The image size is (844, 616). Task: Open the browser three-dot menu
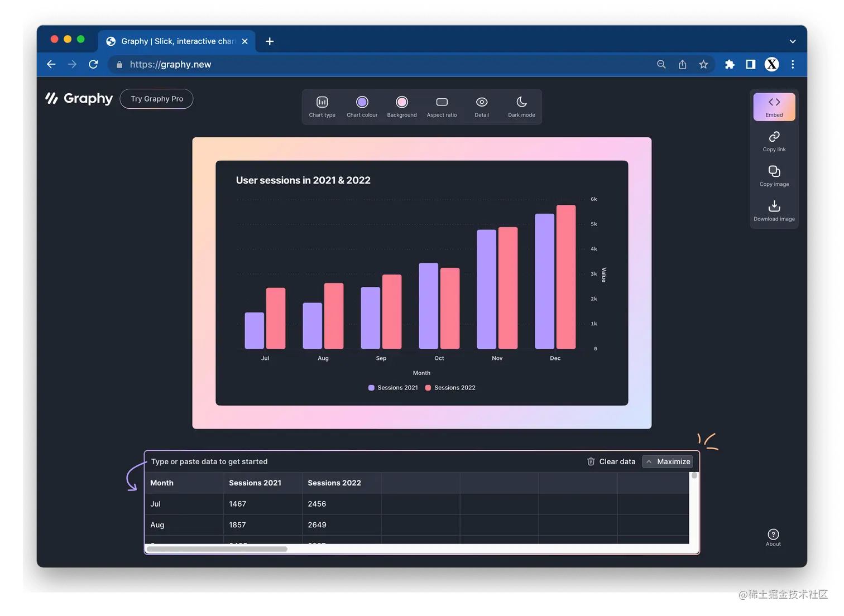(793, 64)
